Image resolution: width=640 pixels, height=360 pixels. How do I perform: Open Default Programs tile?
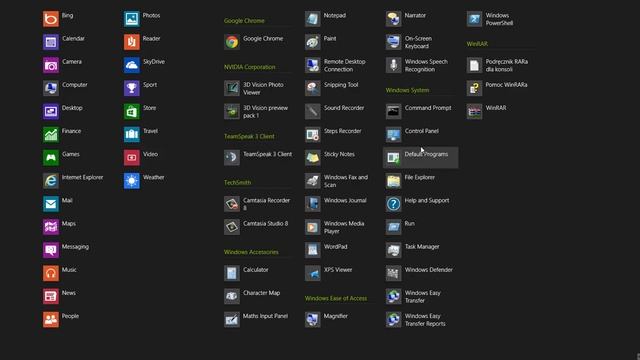click(420, 158)
